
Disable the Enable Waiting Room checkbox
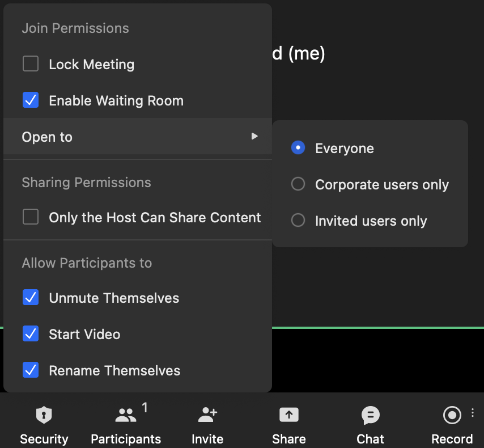coord(31,100)
